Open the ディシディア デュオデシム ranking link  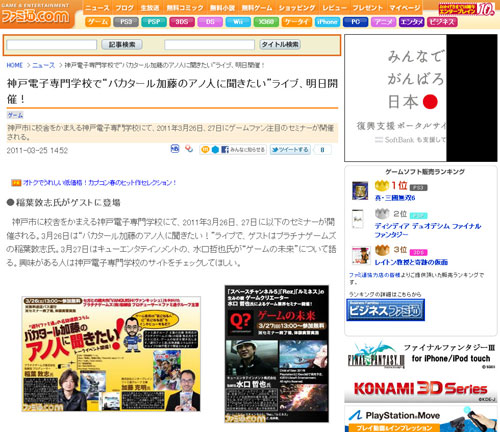tap(428, 230)
